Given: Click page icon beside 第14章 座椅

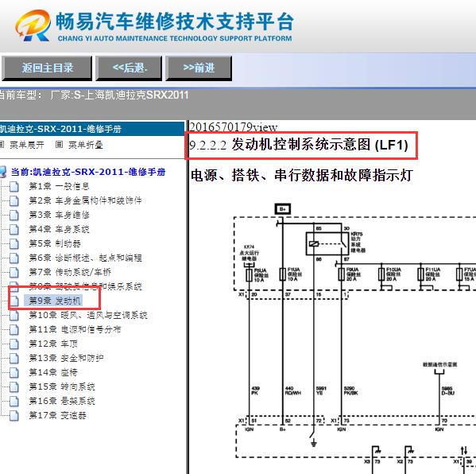Looking at the screenshot, I should point(14,372).
